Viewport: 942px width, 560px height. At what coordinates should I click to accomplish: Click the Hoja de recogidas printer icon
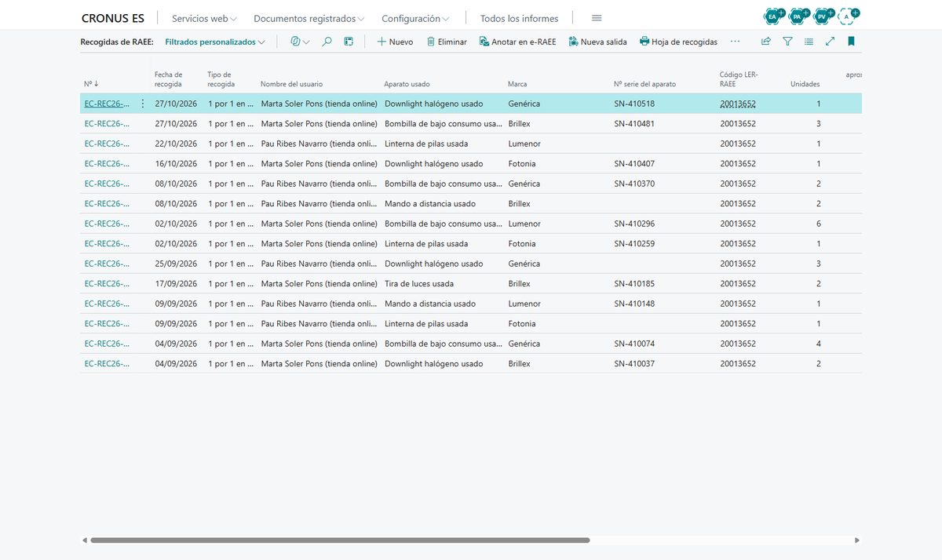tap(644, 42)
